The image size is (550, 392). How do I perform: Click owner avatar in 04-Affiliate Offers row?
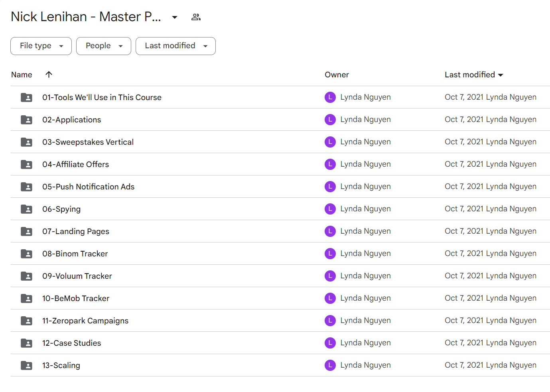pos(330,164)
